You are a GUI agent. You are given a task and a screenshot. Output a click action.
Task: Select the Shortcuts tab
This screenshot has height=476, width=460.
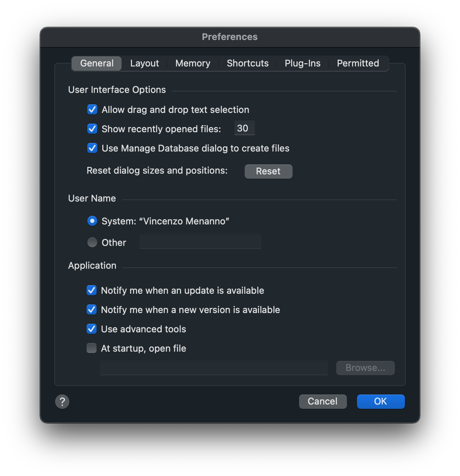[x=248, y=64]
